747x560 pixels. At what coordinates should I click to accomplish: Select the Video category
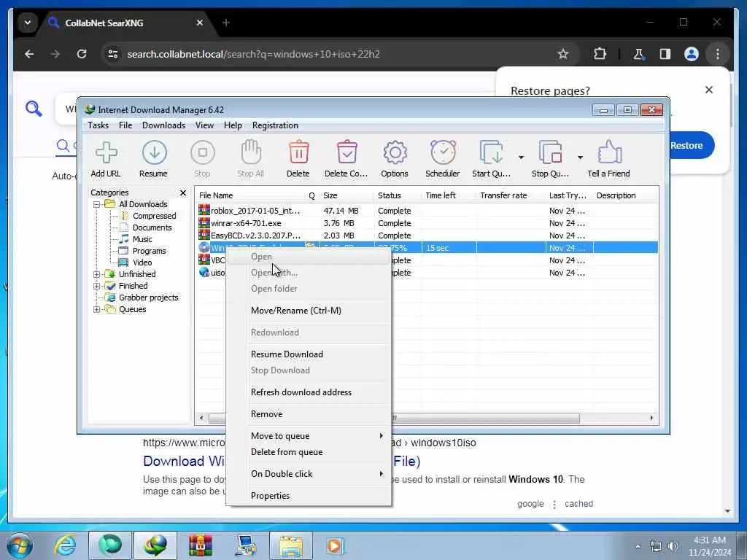coord(142,262)
